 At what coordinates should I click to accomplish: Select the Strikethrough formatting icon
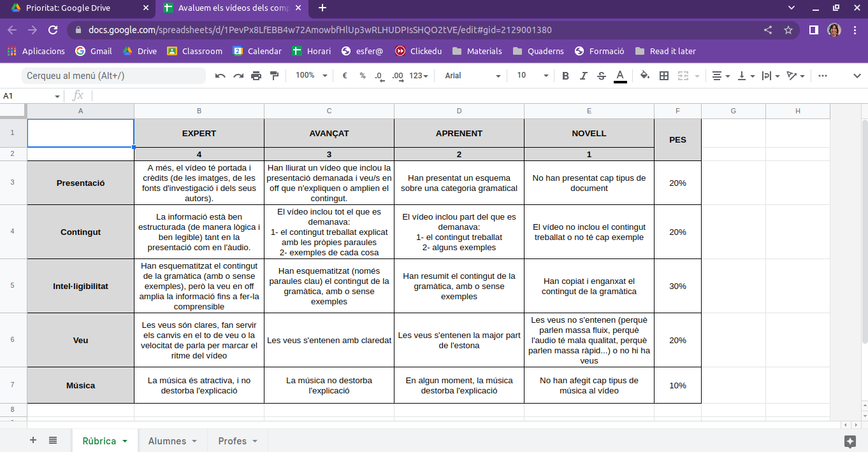601,75
